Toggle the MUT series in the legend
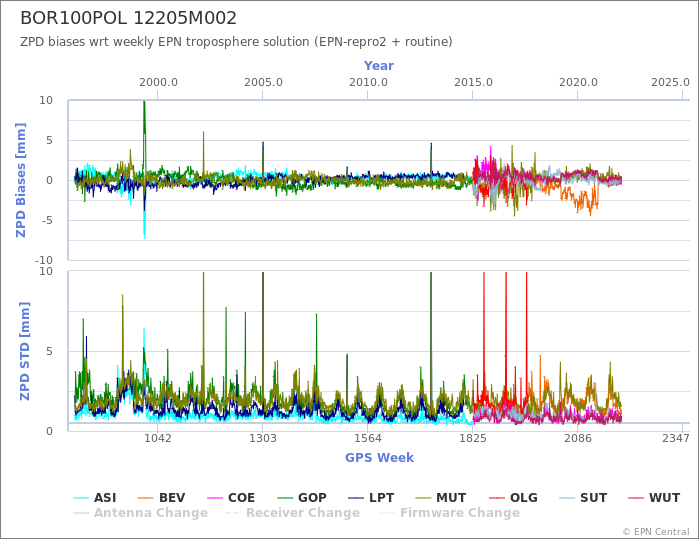700x540 pixels. pos(441,498)
